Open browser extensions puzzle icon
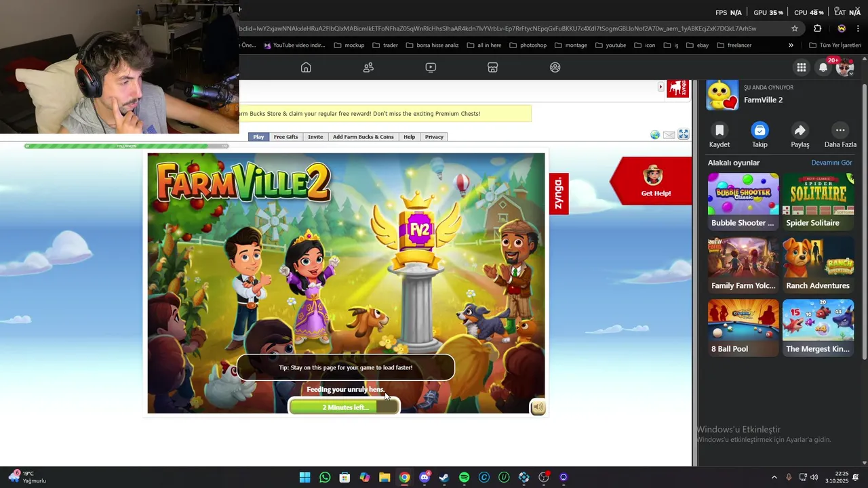Screen dimensions: 868x488 817,28
